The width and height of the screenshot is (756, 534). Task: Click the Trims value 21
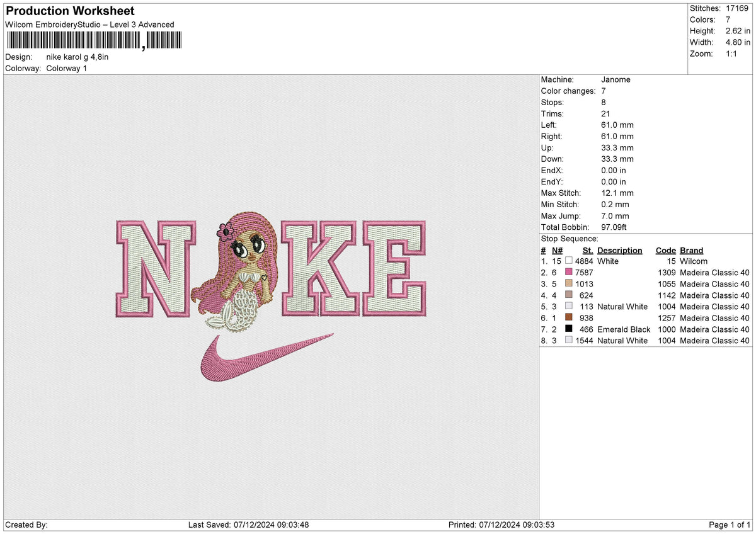point(605,113)
